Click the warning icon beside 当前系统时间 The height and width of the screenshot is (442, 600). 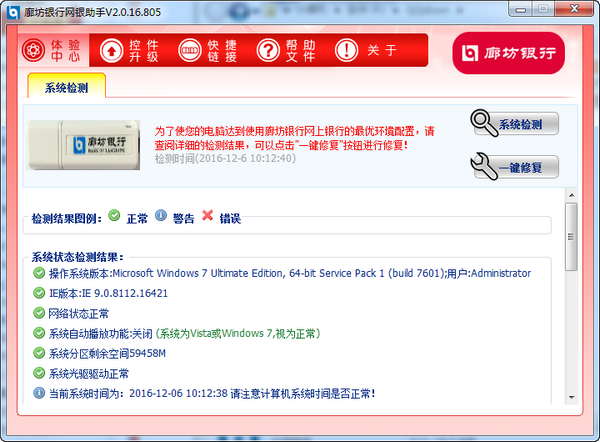[x=39, y=393]
